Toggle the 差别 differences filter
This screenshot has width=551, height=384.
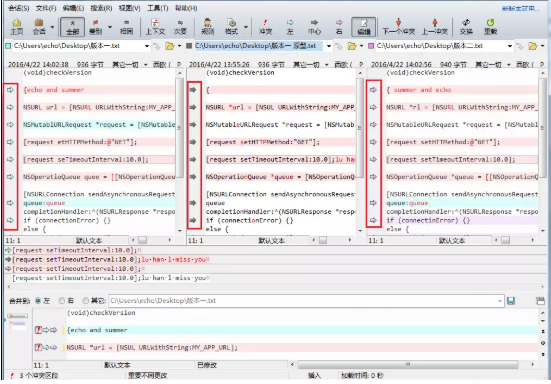tap(95, 27)
